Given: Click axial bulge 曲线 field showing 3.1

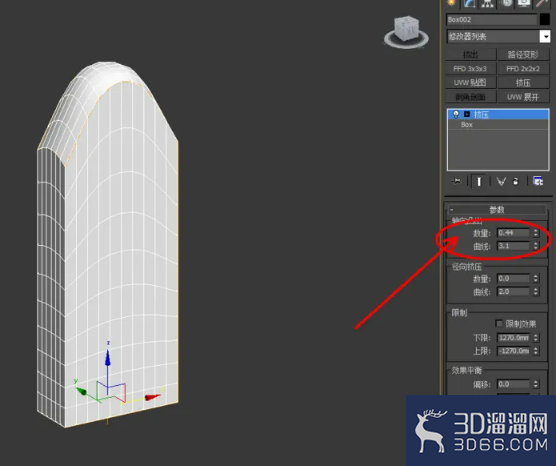Looking at the screenshot, I should point(513,246).
